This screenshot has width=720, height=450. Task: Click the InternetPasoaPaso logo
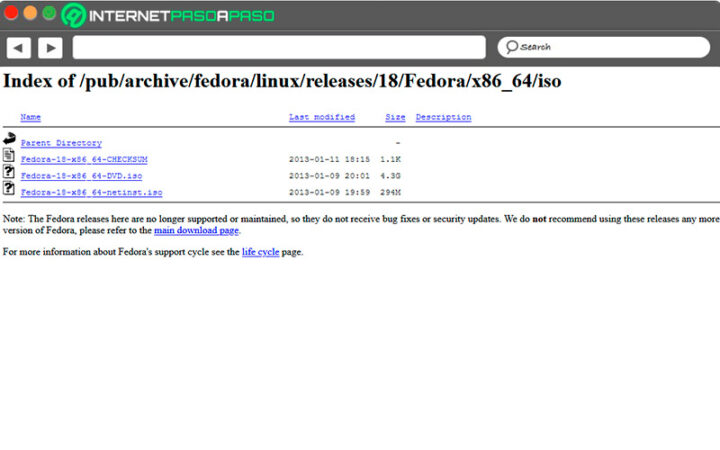[168, 16]
